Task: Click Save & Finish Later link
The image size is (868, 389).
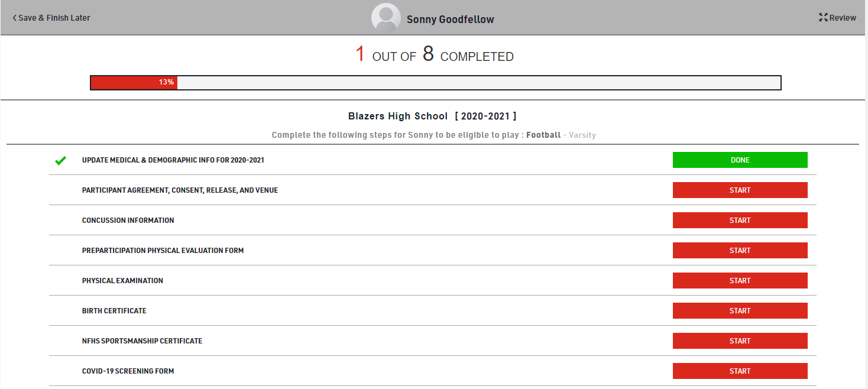Action: (54, 18)
